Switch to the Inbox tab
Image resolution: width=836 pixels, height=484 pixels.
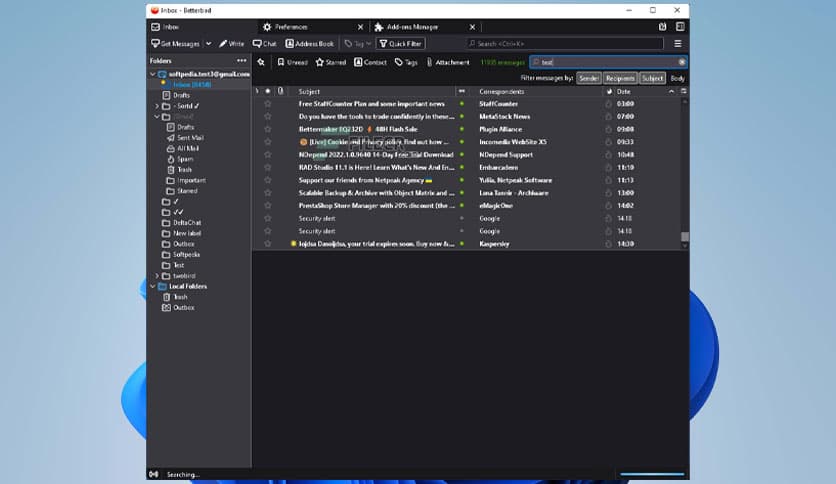point(202,27)
